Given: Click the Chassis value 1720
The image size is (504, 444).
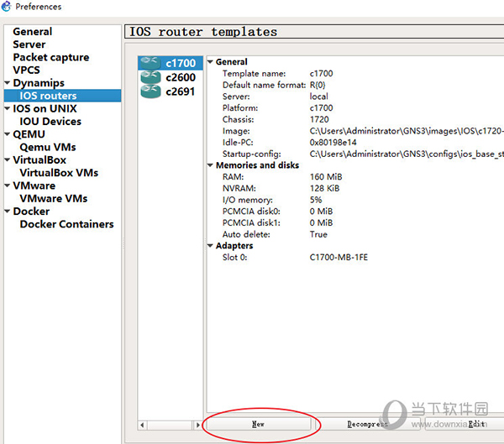Looking at the screenshot, I should tap(319, 119).
